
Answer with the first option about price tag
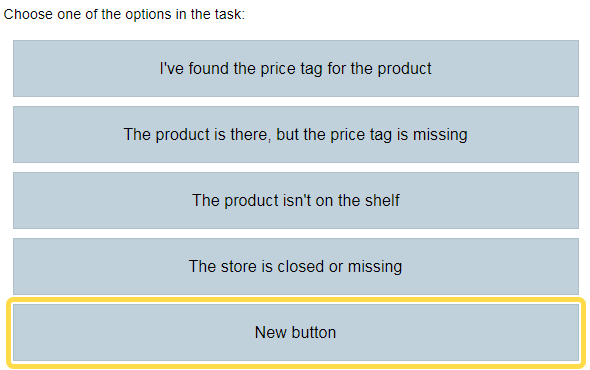pos(296,69)
